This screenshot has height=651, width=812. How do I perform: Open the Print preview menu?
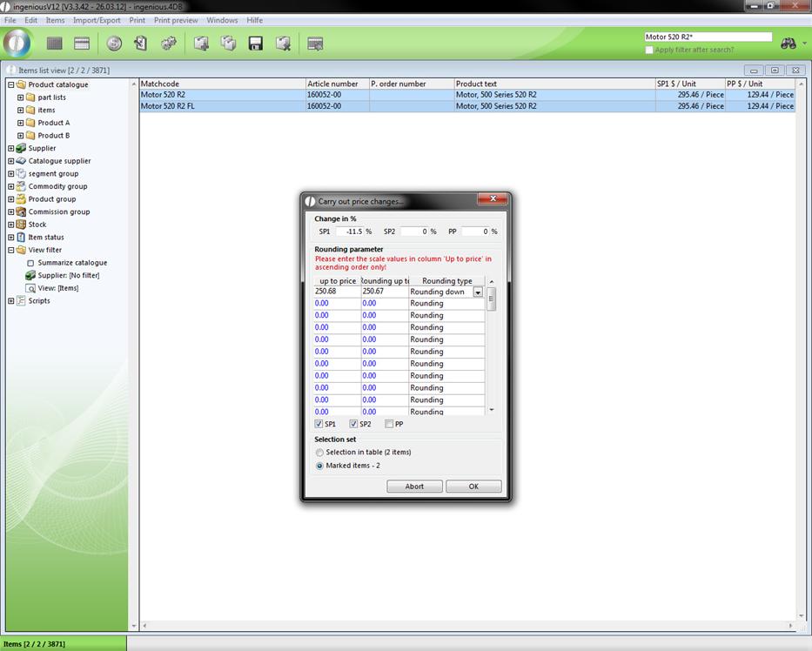[175, 20]
